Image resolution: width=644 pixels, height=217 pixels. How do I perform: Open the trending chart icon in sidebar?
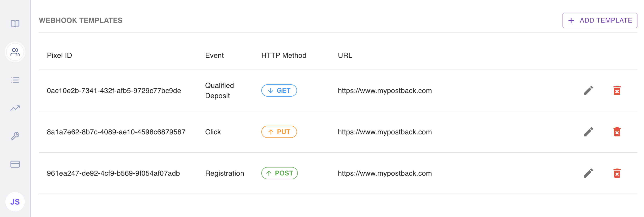[15, 108]
